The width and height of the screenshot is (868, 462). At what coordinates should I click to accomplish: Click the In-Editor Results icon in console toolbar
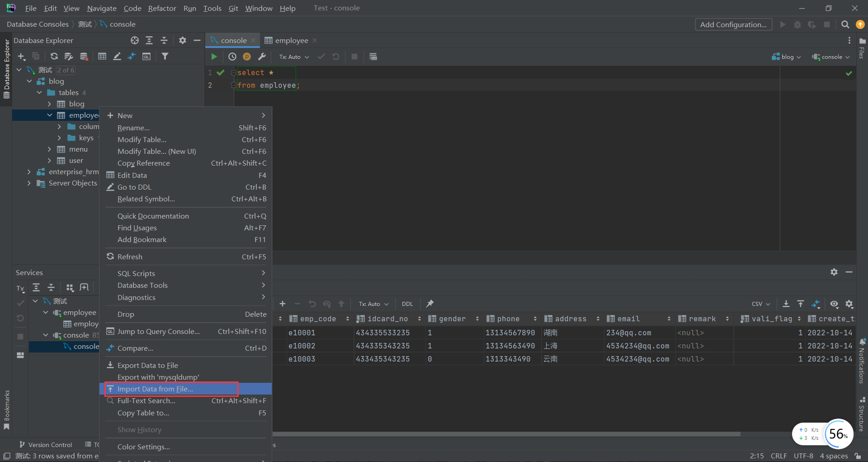click(x=373, y=57)
